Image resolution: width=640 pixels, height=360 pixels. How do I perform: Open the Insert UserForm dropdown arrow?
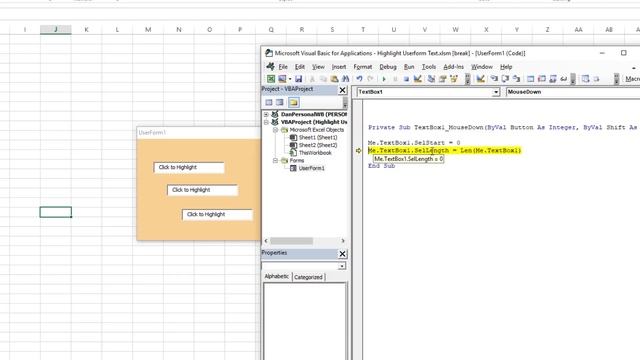[290, 79]
